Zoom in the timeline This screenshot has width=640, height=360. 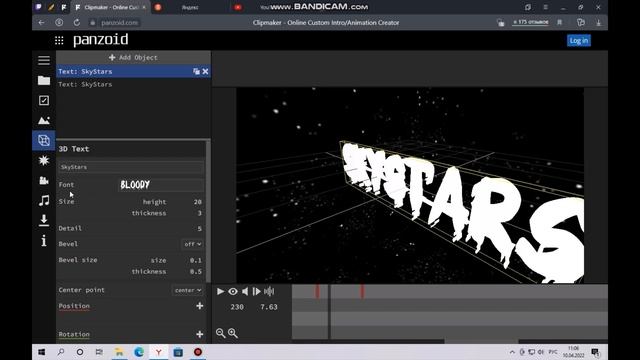tap(233, 333)
